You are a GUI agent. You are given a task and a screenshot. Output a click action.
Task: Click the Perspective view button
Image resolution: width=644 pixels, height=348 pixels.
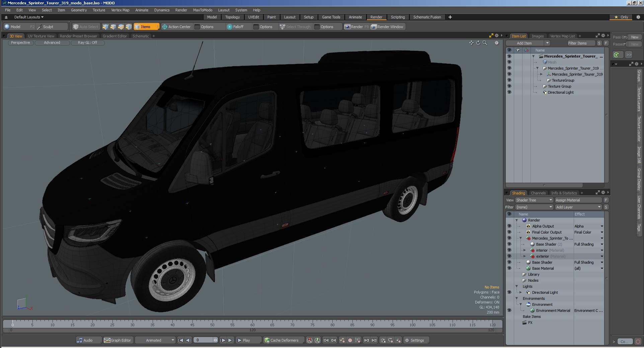click(20, 43)
